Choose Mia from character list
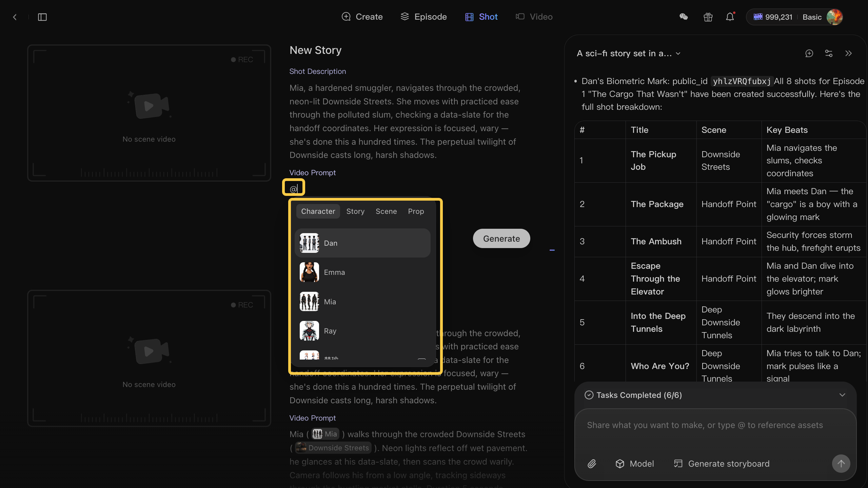This screenshot has width=868, height=488. tap(362, 302)
